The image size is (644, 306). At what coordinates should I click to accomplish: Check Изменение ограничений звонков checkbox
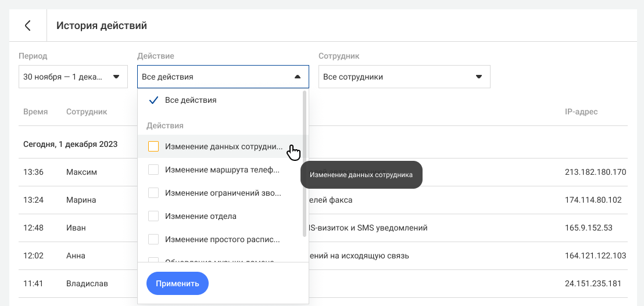click(x=153, y=193)
